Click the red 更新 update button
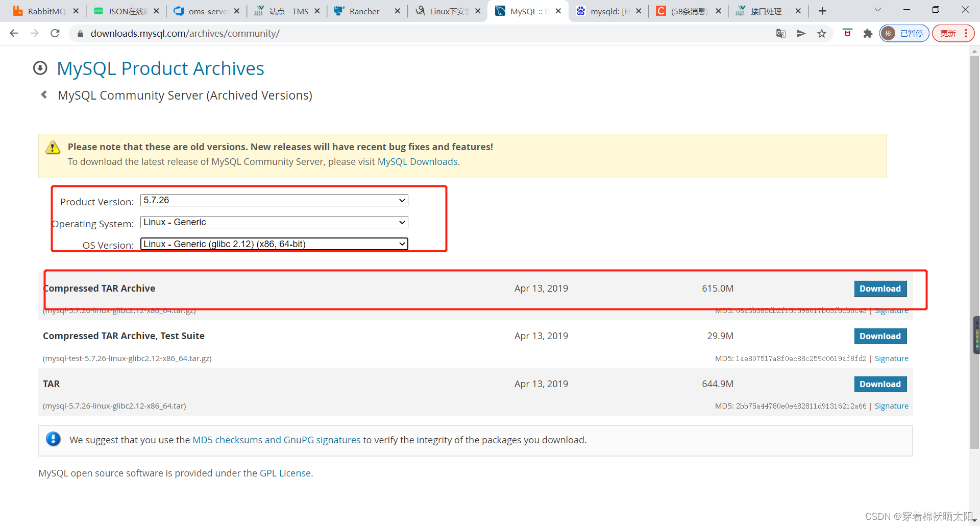The height and width of the screenshot is (526, 980). (x=948, y=33)
